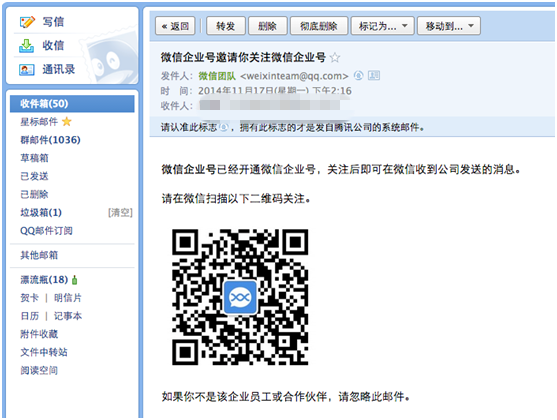This screenshot has width=557, height=420.
Task: Open the 星标邮件 starred mail folder
Action: click(x=39, y=122)
